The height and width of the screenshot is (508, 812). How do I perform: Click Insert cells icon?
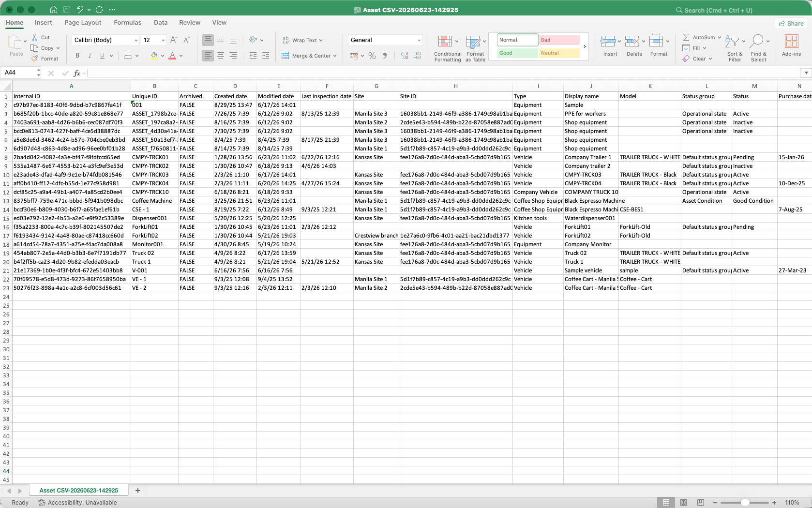pos(608,41)
